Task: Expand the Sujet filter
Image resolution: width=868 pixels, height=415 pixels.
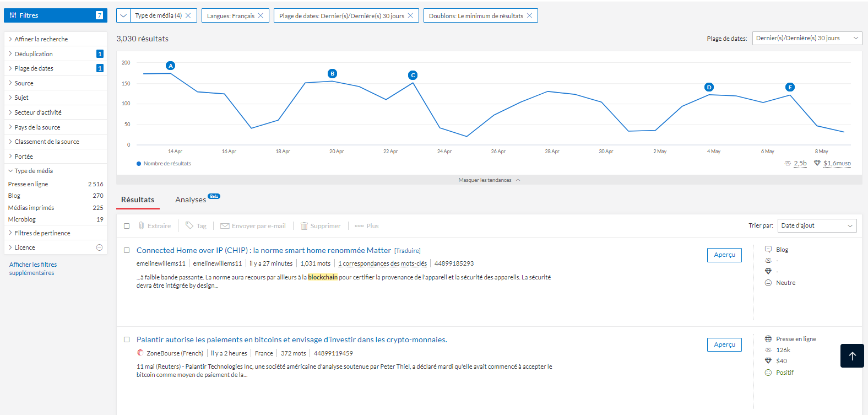Action: [56, 98]
